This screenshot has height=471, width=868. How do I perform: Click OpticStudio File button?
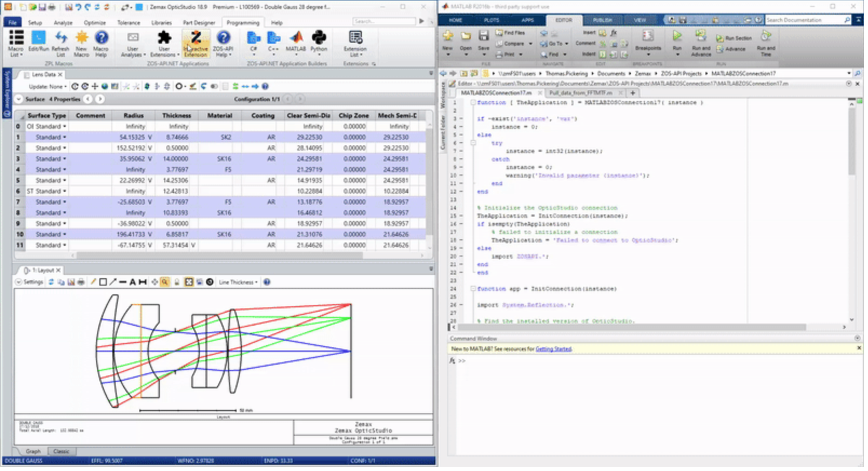(x=12, y=23)
